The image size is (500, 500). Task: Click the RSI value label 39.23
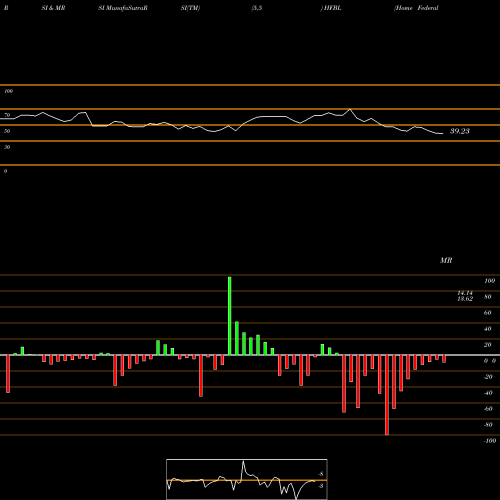(x=460, y=131)
